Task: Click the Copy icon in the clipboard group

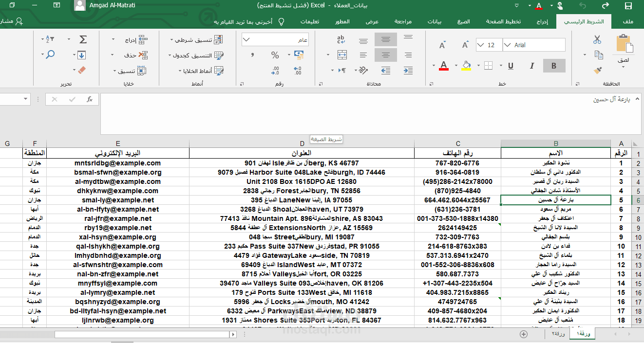Action: (598, 55)
